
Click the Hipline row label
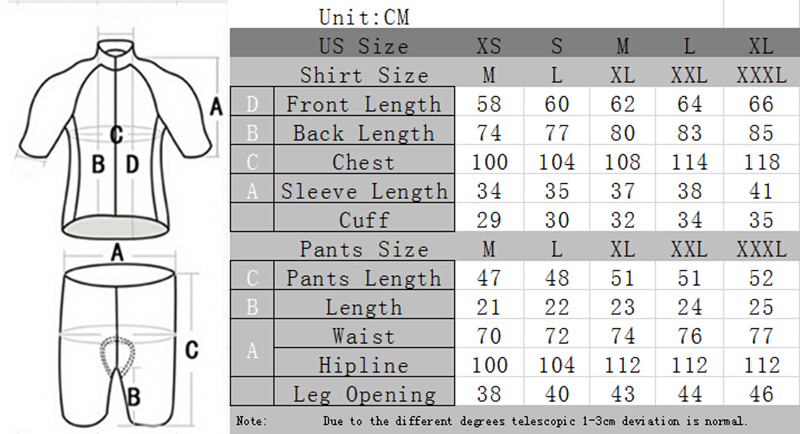[x=363, y=366]
